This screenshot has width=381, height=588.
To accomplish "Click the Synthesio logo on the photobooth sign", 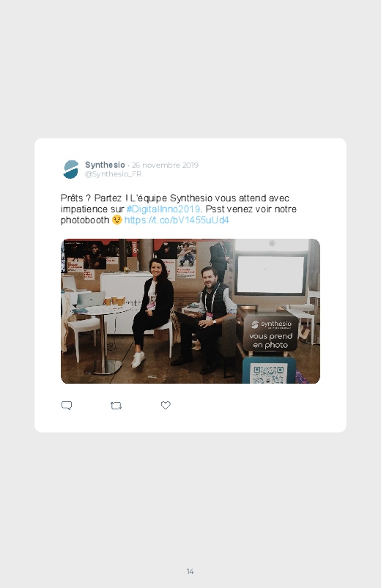I will 271,324.
